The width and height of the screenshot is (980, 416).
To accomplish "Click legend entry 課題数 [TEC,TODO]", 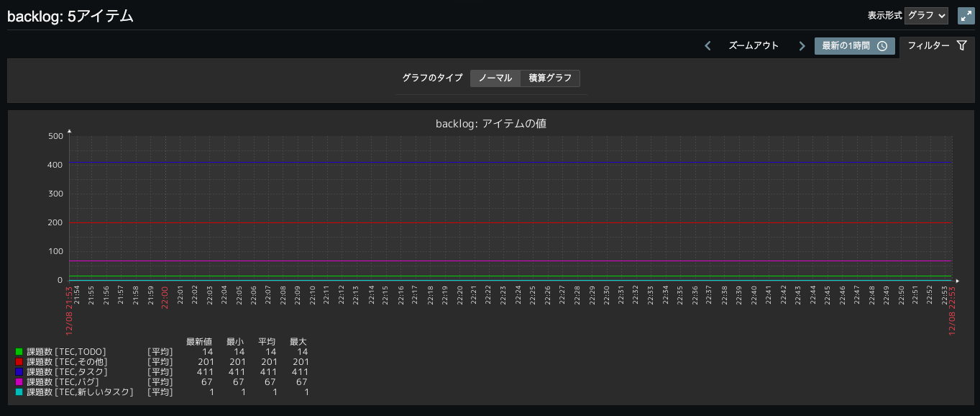I will [66, 352].
